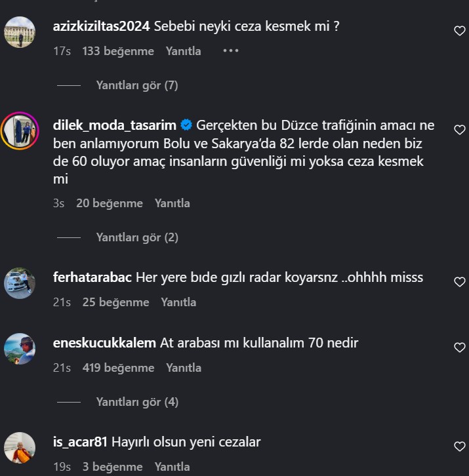Click is_acar81's profile avatar
This screenshot has height=476, width=469.
click(20, 447)
